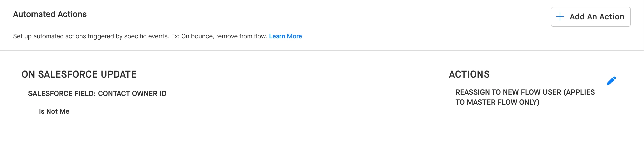Click the On Salesforce Update trigger title
Image resolution: width=644 pixels, height=149 pixels.
click(79, 74)
